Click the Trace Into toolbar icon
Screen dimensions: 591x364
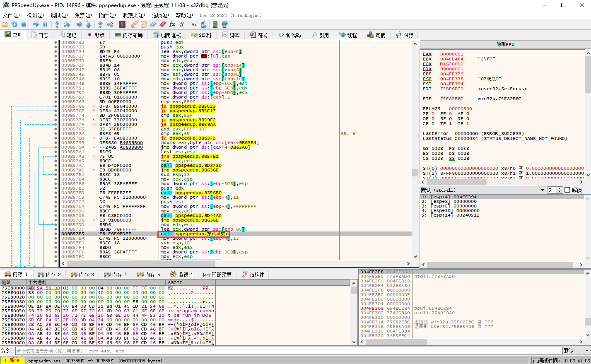[79, 24]
